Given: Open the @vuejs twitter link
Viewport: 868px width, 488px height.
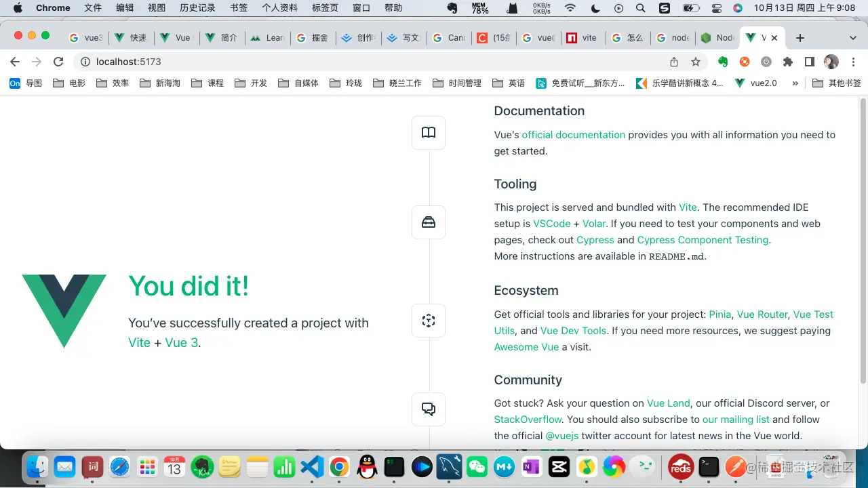Looking at the screenshot, I should click(562, 436).
